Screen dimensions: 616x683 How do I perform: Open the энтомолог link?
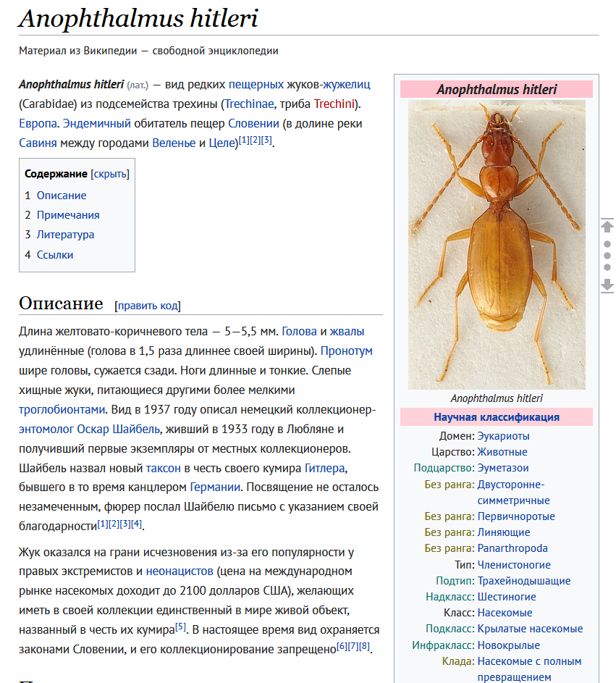click(46, 429)
